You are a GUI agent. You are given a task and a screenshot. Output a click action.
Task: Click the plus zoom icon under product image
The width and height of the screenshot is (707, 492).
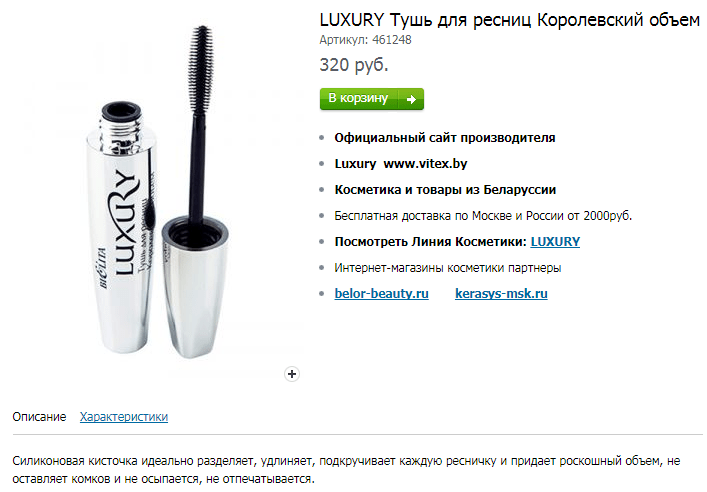pos(292,374)
